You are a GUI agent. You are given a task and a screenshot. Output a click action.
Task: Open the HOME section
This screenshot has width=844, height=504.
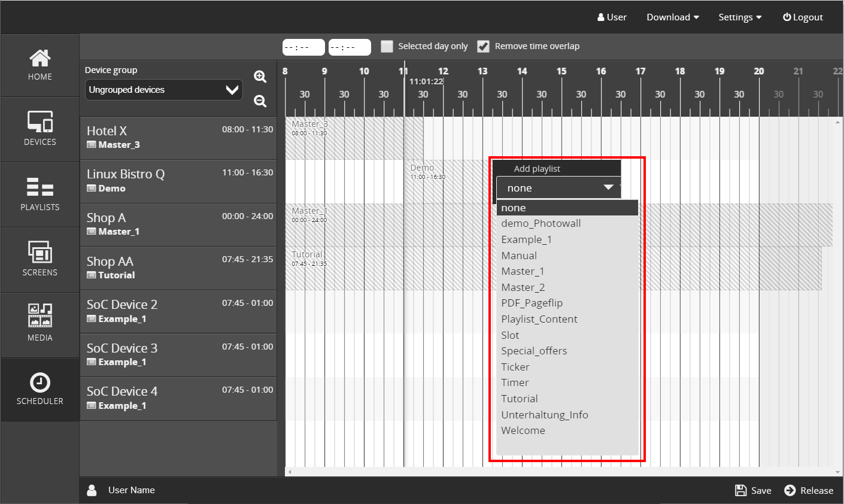(x=40, y=65)
